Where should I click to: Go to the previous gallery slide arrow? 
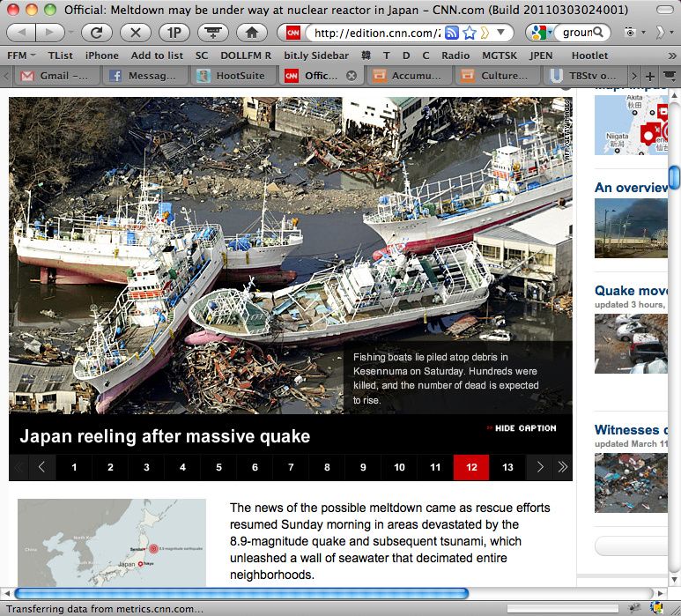tap(41, 467)
